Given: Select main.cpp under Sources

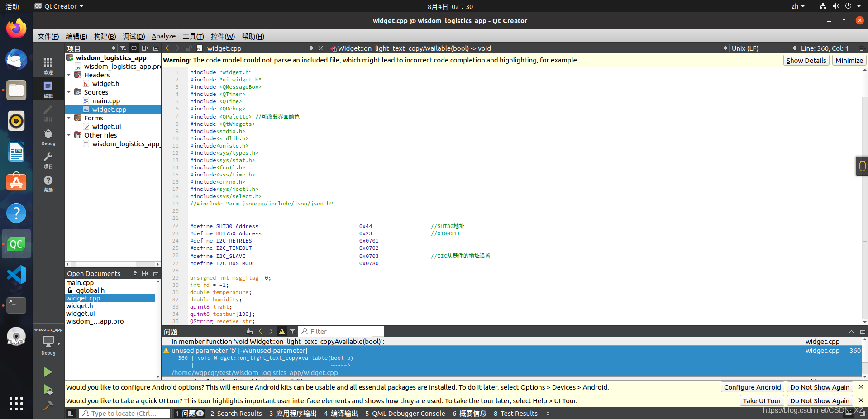Looking at the screenshot, I should 106,101.
